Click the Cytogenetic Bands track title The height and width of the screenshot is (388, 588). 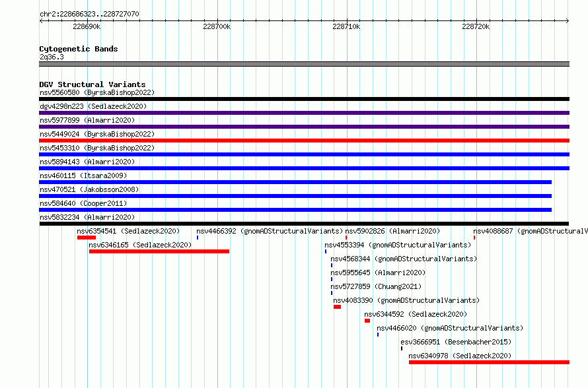(79, 49)
